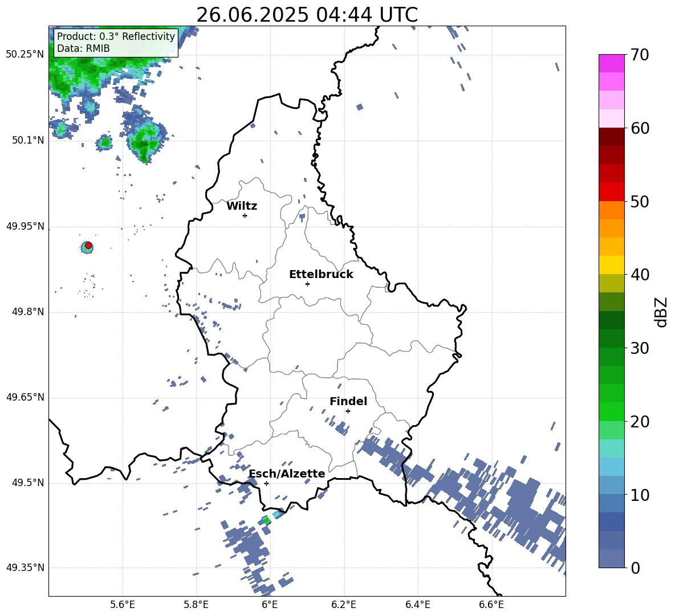Image resolution: width=675 pixels, height=616 pixels.
Task: Click the dBZ colorbar axis label
Action: 661,312
